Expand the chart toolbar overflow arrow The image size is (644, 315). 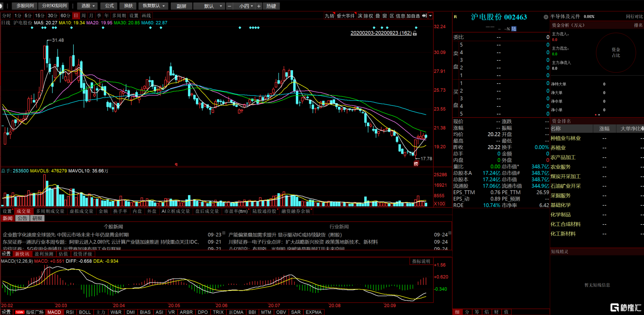click(431, 16)
